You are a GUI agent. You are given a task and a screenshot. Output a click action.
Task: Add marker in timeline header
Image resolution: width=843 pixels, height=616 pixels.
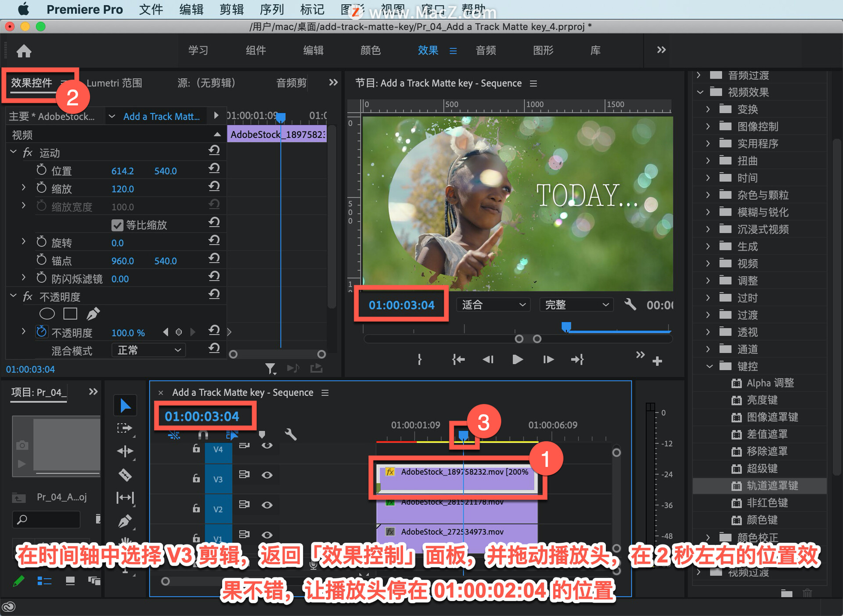pyautogui.click(x=262, y=434)
